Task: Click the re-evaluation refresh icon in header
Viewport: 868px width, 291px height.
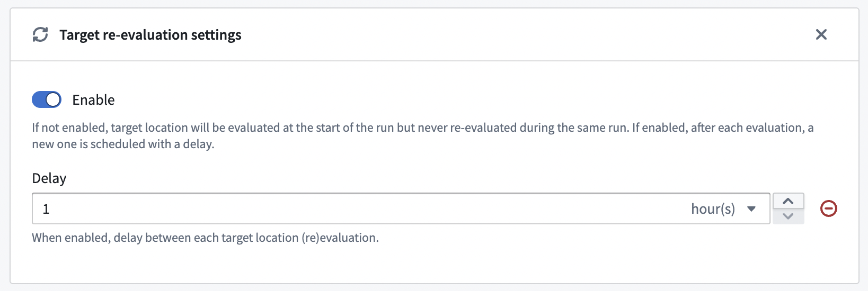Action: pyautogui.click(x=40, y=35)
